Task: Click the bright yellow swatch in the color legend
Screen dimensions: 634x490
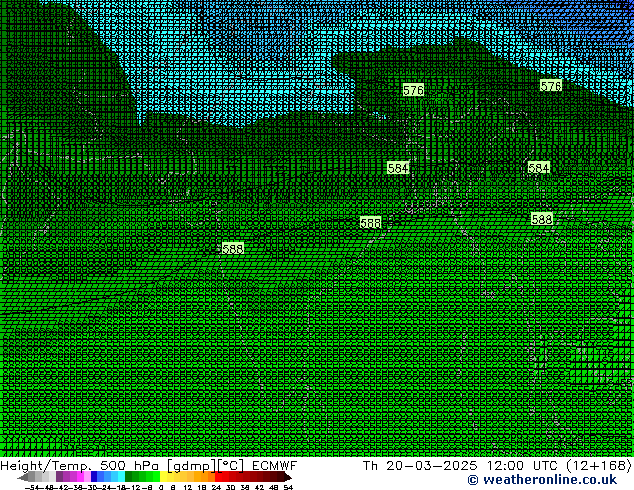Action: [x=163, y=476]
